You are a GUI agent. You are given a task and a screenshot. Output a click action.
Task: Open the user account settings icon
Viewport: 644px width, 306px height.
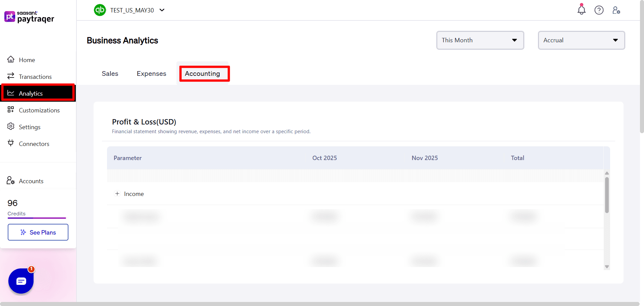(616, 10)
